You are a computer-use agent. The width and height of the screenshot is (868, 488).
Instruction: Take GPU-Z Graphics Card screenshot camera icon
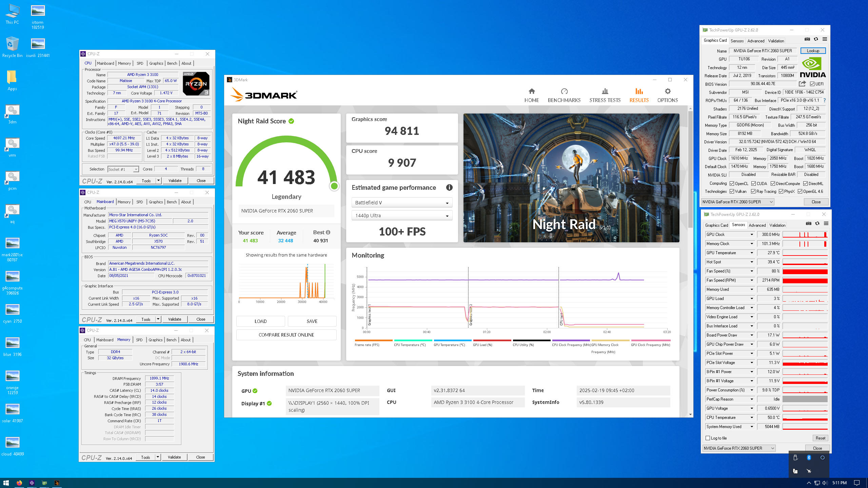(807, 39)
